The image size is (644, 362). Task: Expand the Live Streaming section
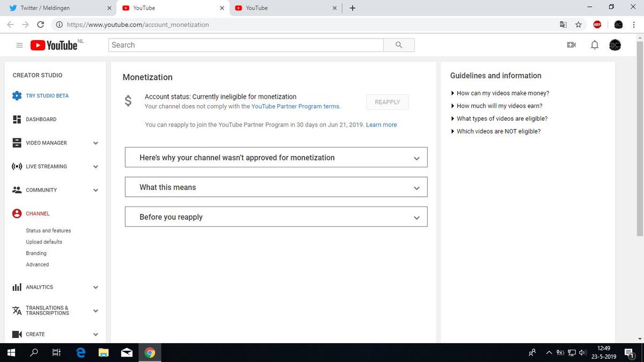click(96, 167)
